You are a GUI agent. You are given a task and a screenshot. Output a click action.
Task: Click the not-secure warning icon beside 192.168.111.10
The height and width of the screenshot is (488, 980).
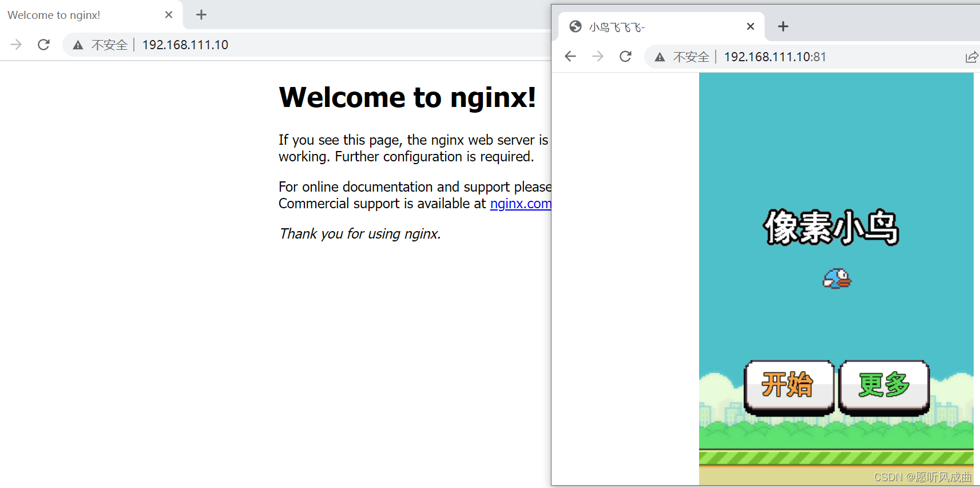pyautogui.click(x=78, y=45)
